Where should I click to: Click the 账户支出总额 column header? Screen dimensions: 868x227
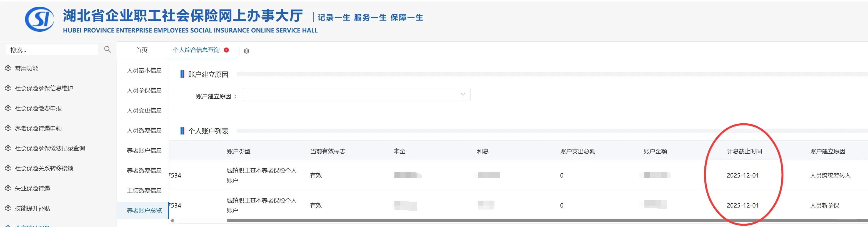coord(578,151)
